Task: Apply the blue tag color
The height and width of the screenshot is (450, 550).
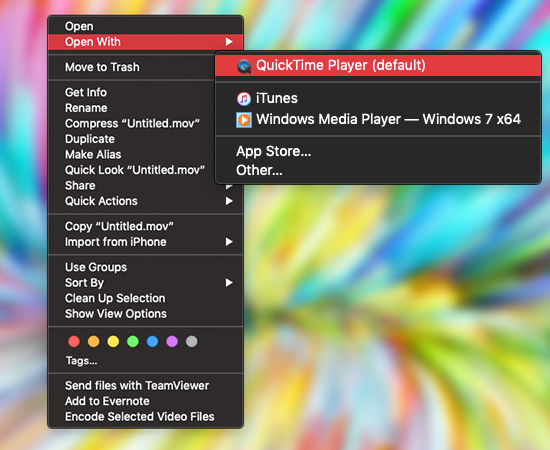Action: pyautogui.click(x=153, y=341)
